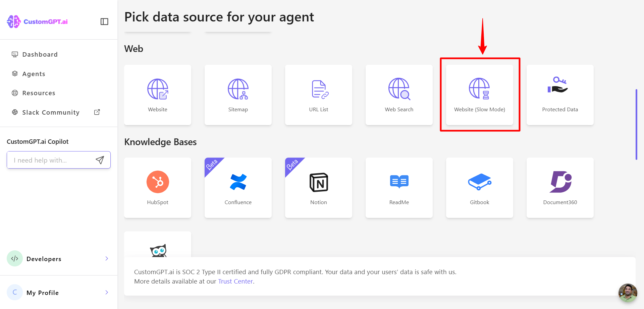Screen dimensions: 644x309
Task: Select the HubSpot knowledge base
Action: pos(158,188)
